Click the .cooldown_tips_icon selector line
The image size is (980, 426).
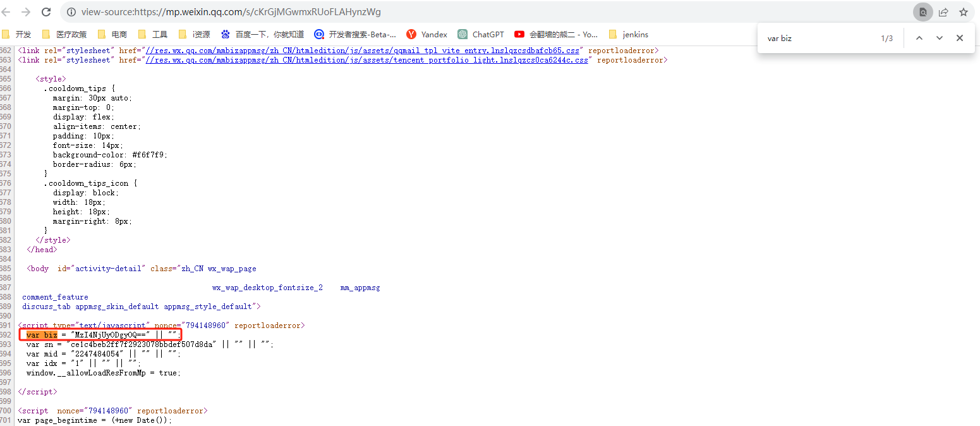click(90, 183)
